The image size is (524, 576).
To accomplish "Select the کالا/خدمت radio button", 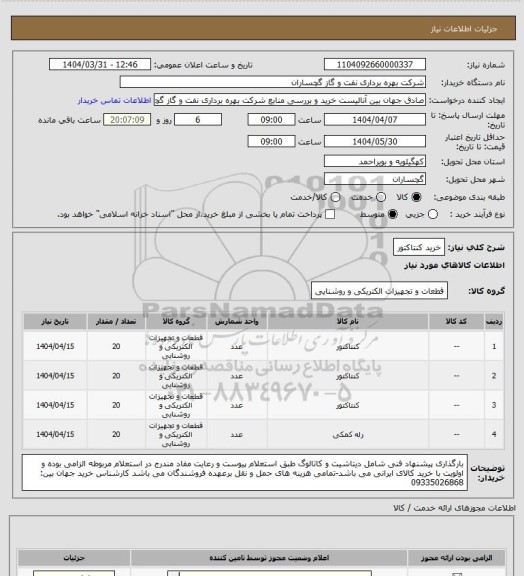I will [x=335, y=197].
